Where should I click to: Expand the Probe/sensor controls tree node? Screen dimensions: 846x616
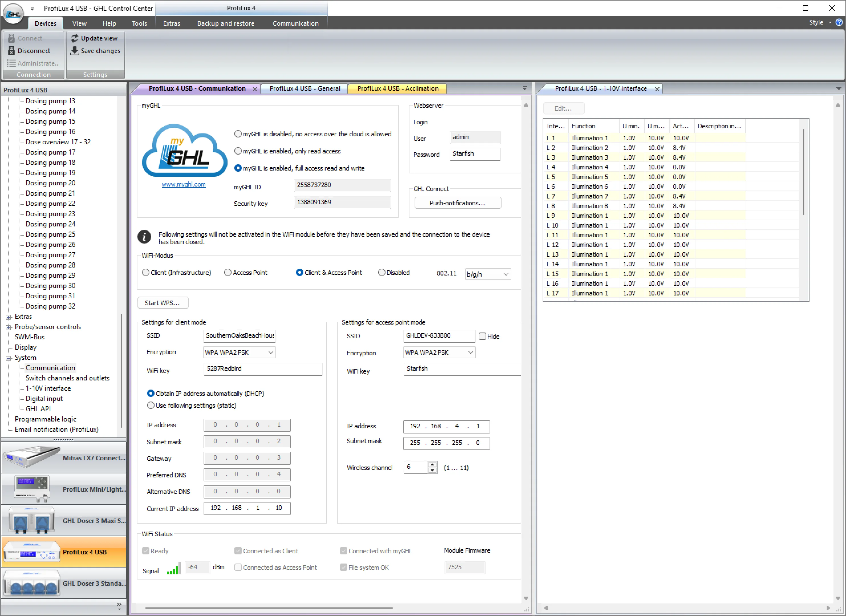pyautogui.click(x=8, y=327)
